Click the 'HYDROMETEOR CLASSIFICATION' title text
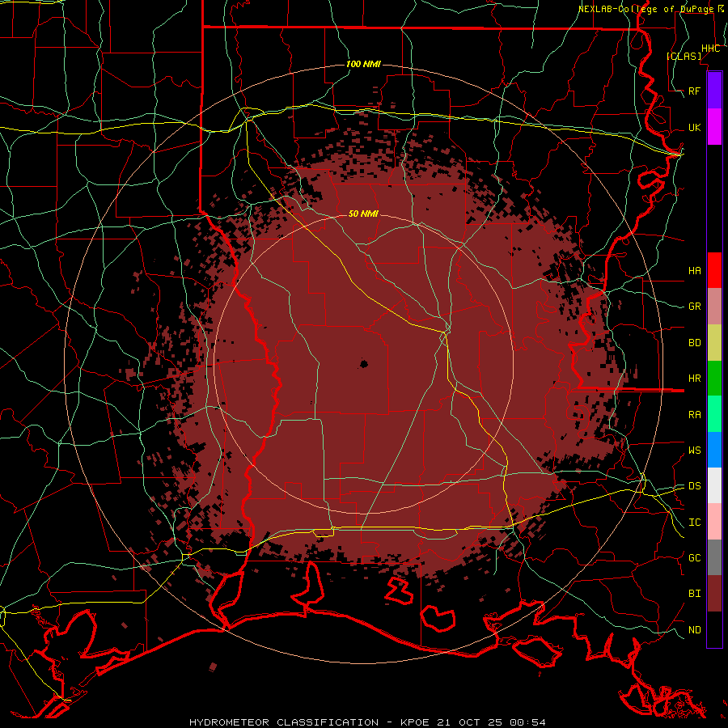Image resolution: width=728 pixels, height=728 pixels. tap(284, 722)
